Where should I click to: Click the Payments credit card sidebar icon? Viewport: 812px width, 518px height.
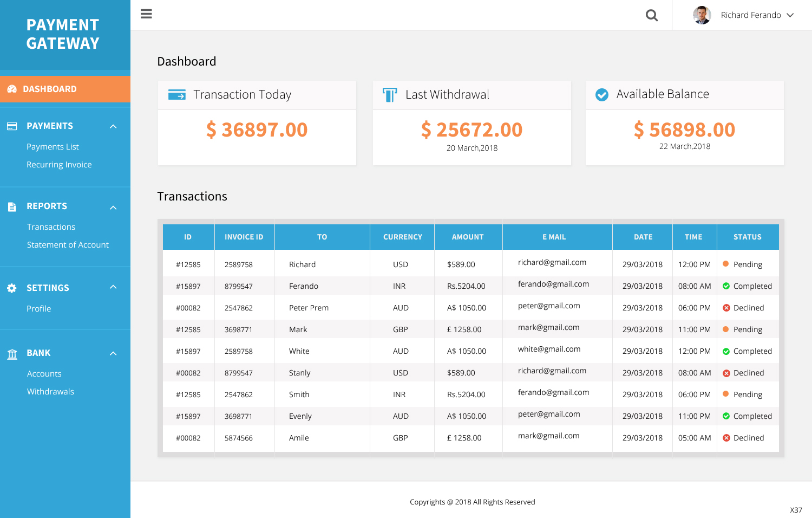12,126
